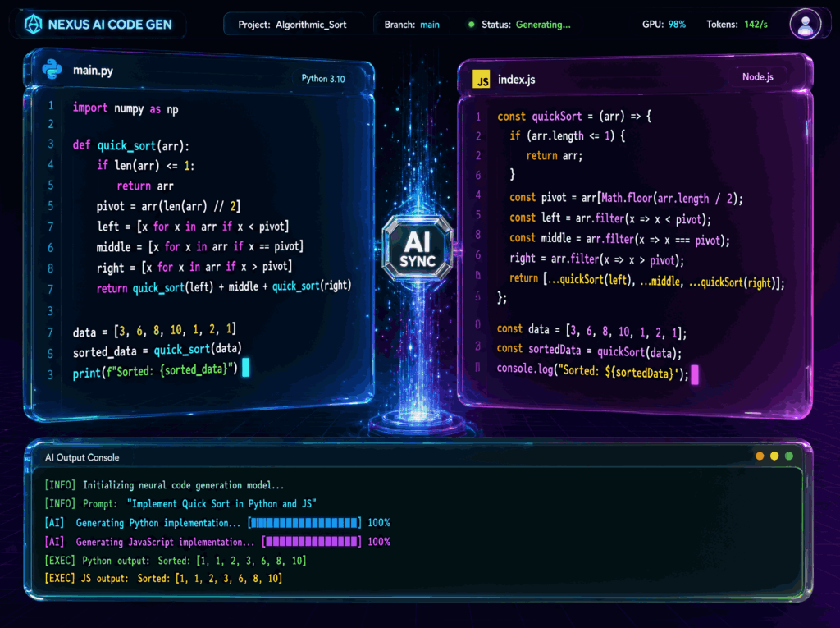The image size is (840, 628).
Task: Click 'const middle = arr.filter' line
Action: coord(620,239)
